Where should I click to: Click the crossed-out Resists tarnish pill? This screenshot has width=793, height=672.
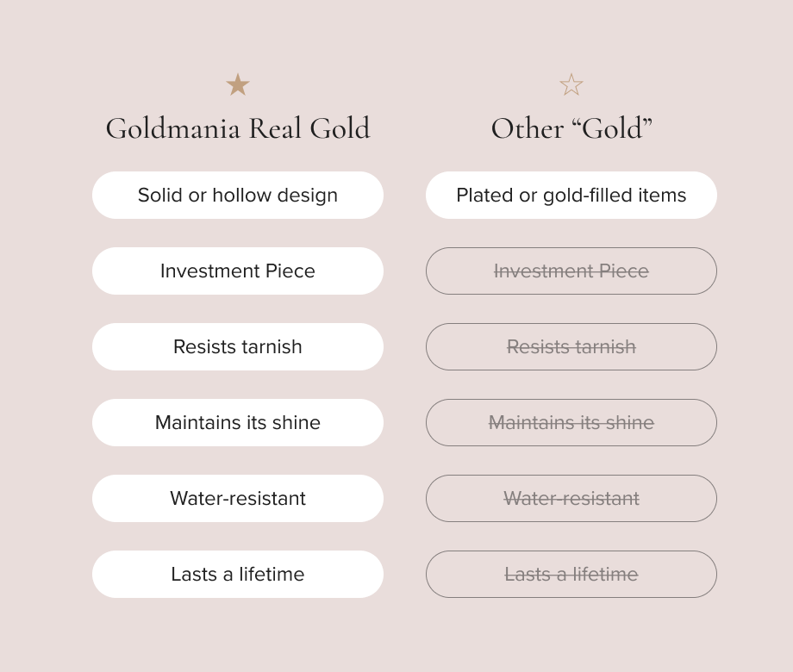[x=571, y=346]
